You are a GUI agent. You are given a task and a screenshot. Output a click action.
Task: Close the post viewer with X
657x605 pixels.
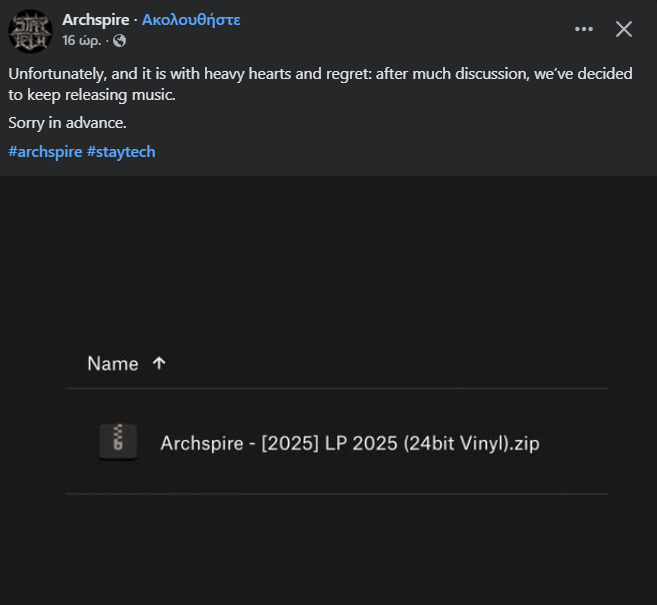click(x=624, y=29)
